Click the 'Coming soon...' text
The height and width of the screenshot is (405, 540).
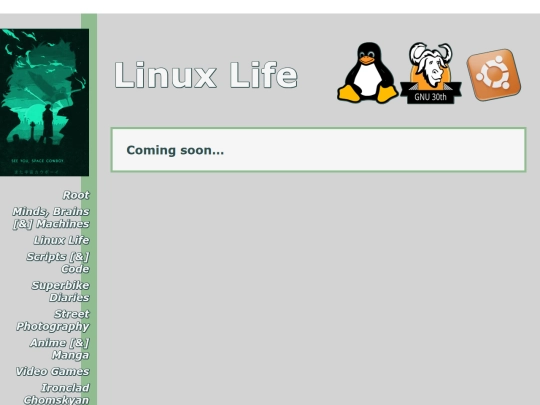175,150
